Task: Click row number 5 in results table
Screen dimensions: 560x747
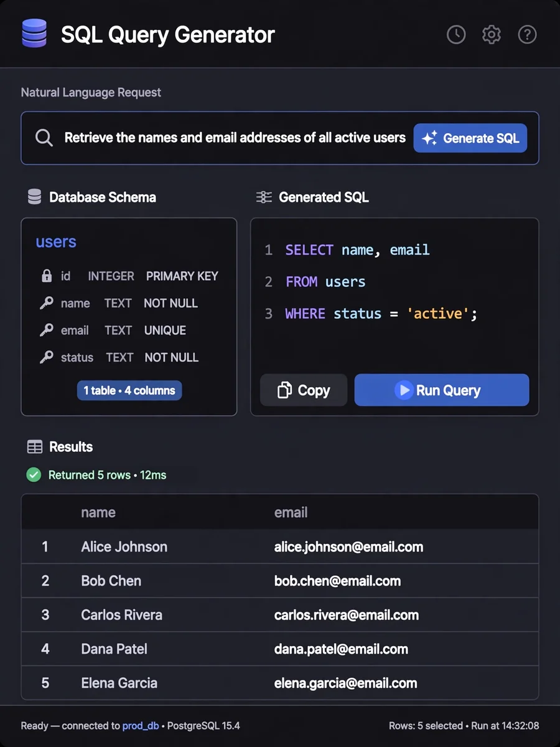Action: (45, 683)
